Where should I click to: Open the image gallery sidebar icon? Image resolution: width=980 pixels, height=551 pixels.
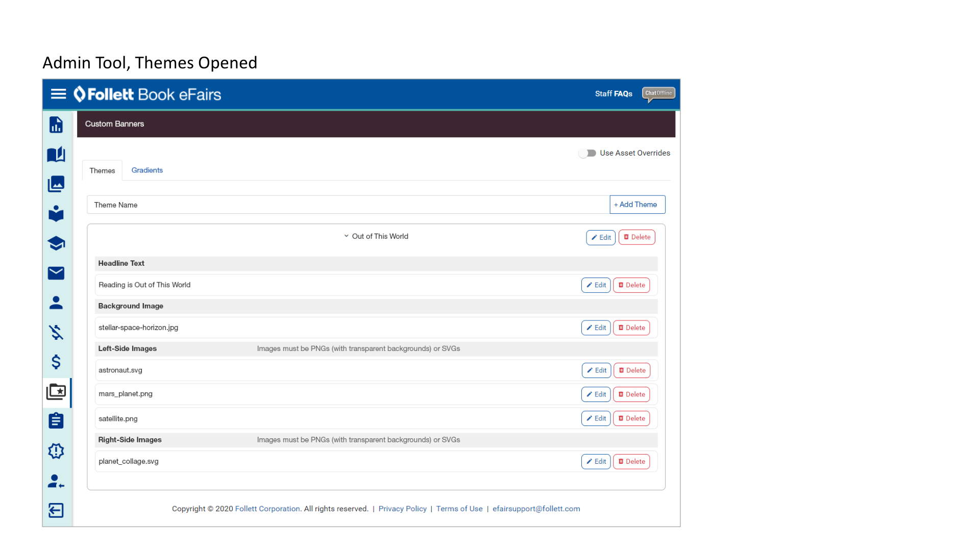click(56, 184)
